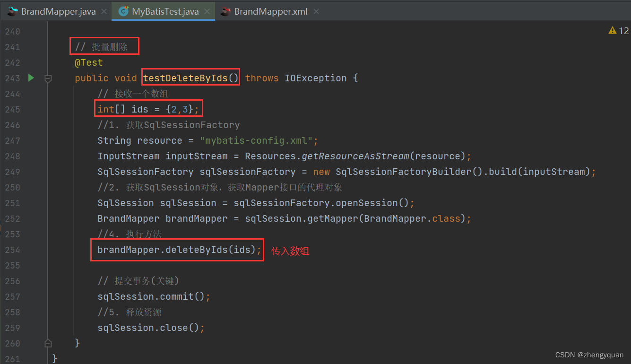The width and height of the screenshot is (631, 364).
Task: Click line number 257 in the gutter
Action: pyautogui.click(x=12, y=296)
